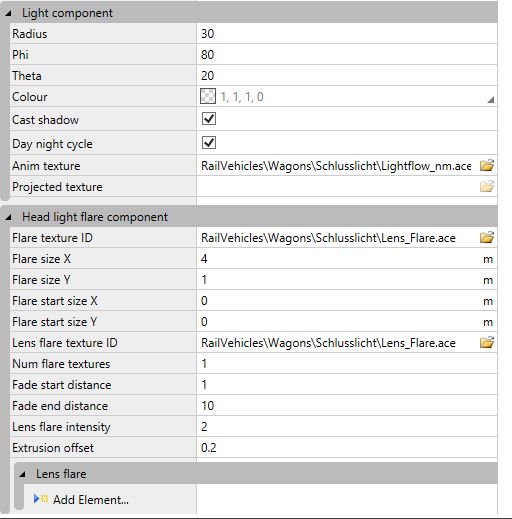Collapse the Light component section

point(8,13)
